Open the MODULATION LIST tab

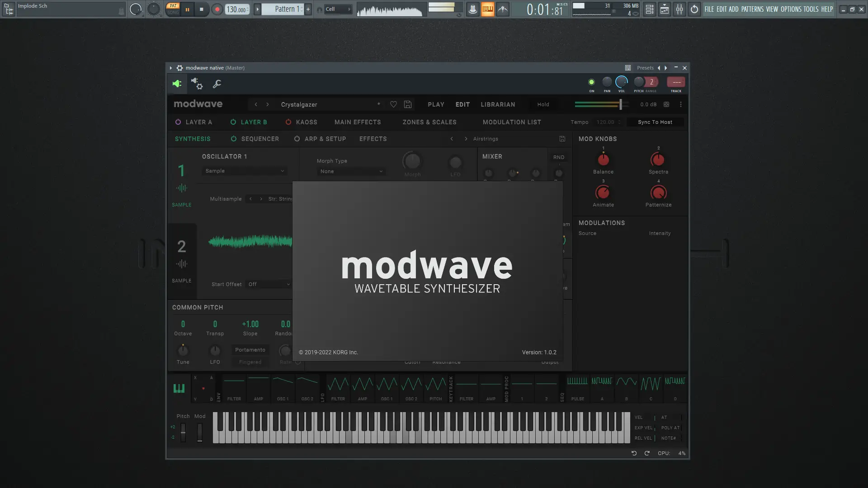(512, 122)
